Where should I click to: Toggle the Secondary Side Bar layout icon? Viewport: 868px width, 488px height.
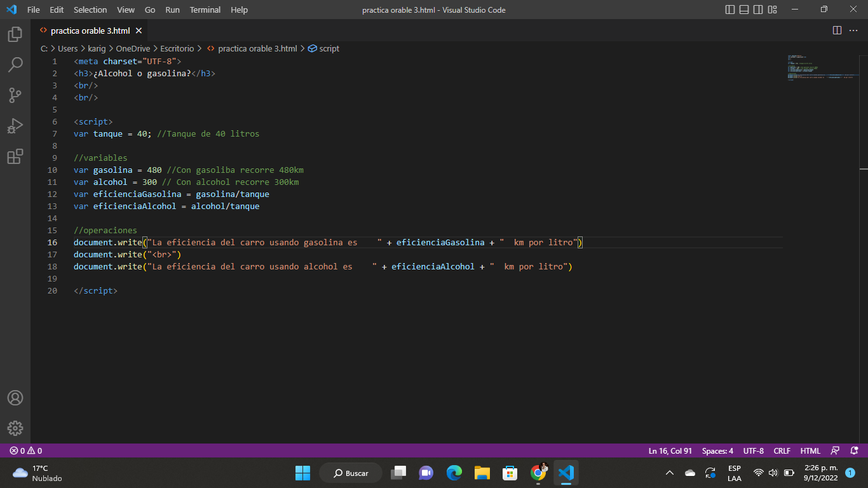click(758, 10)
